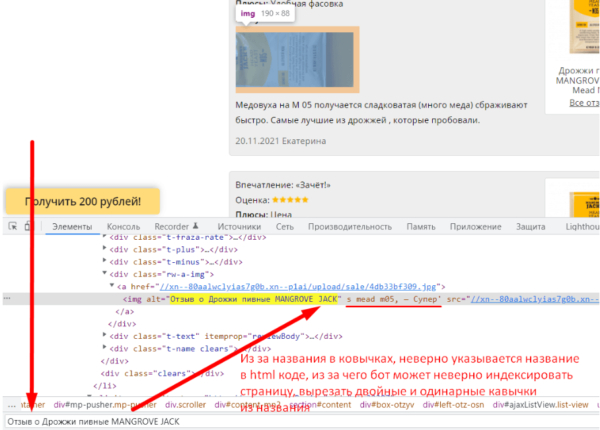Click the review date 20.11.2021 Екатерина
Viewport: 600px width, 430px height.
[x=280, y=141]
